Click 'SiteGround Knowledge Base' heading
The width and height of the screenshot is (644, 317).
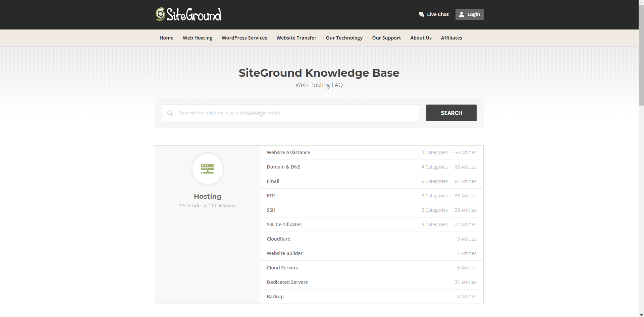[x=319, y=73]
